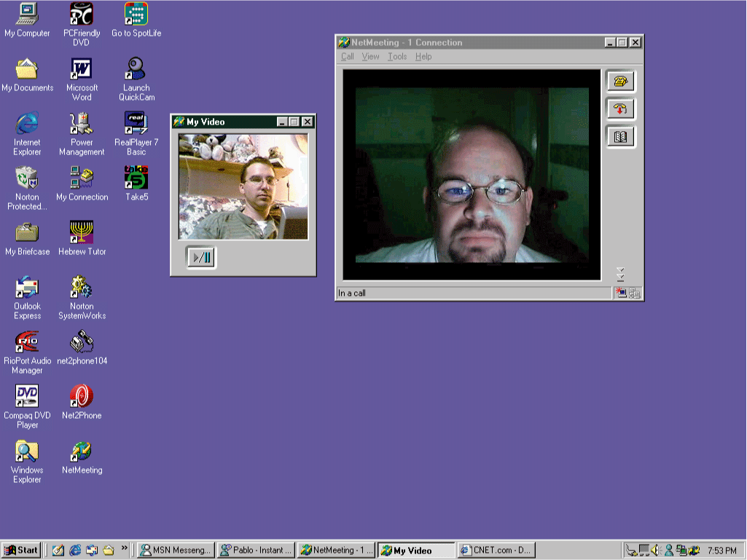Open Find Someone directory book button in NetMeeting
This screenshot has width=747, height=560.
[619, 137]
